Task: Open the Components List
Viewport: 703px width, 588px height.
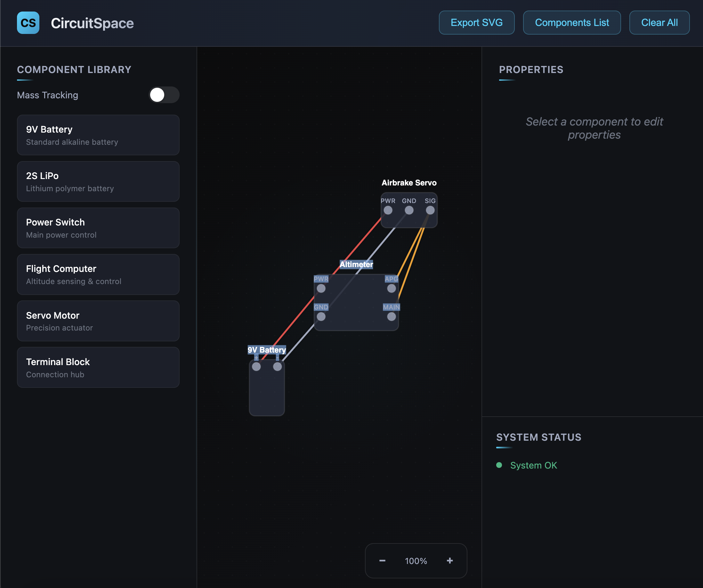Action: click(x=572, y=22)
